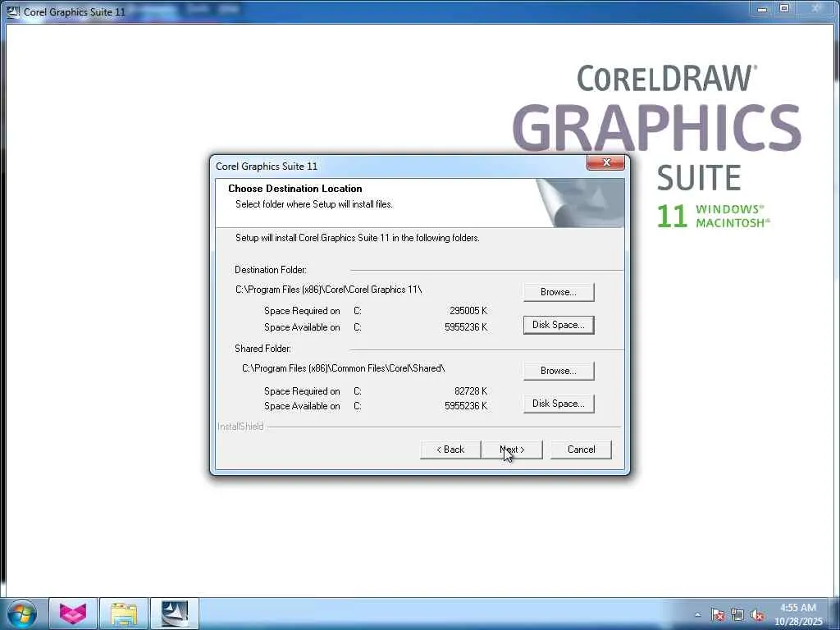Browse for a different Destination Folder
The image size is (840, 630).
(x=559, y=292)
